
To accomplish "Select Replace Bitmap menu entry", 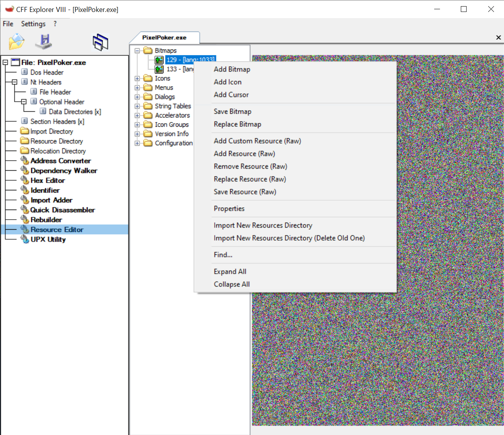I will tap(237, 124).
